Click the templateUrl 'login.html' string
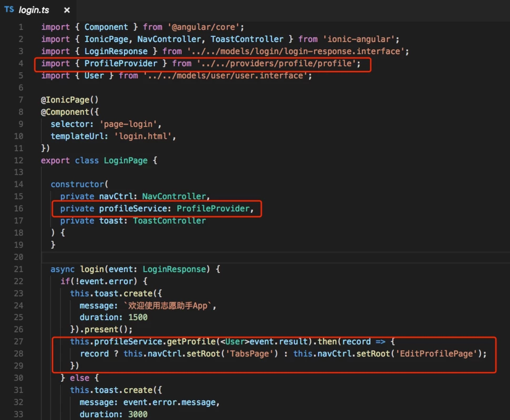 [143, 136]
